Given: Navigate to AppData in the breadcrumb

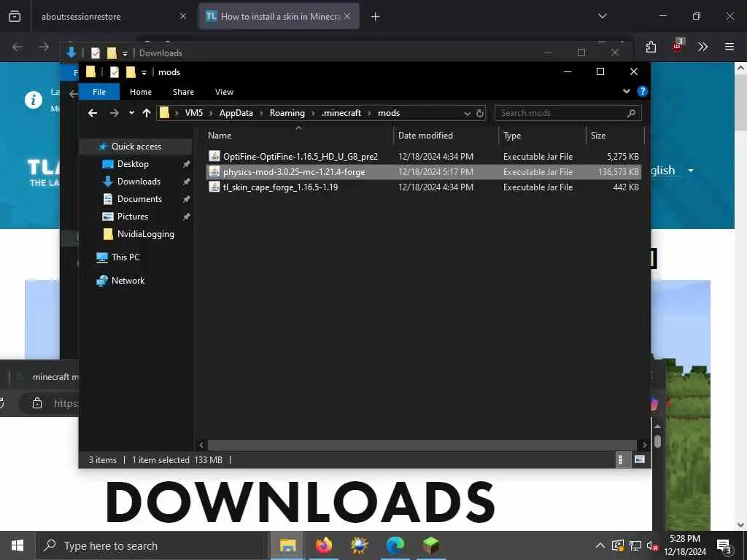Looking at the screenshot, I should 236,113.
